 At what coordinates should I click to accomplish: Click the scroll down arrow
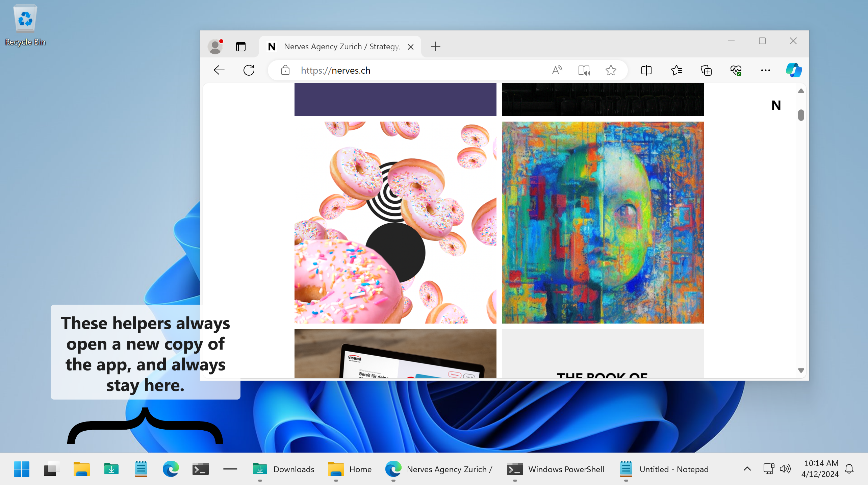(801, 371)
